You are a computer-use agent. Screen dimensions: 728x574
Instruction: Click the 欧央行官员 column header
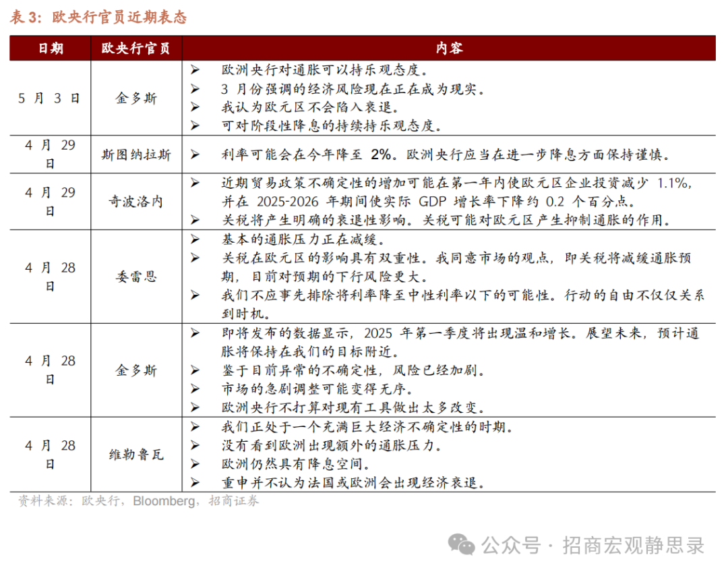(136, 48)
